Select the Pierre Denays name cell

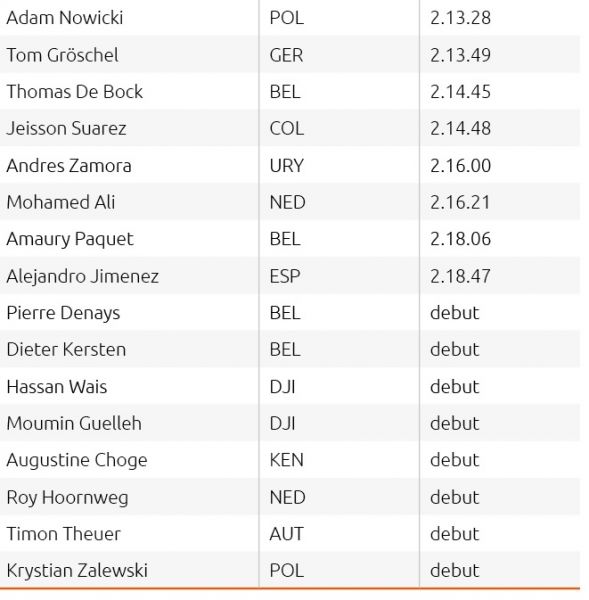pos(129,313)
